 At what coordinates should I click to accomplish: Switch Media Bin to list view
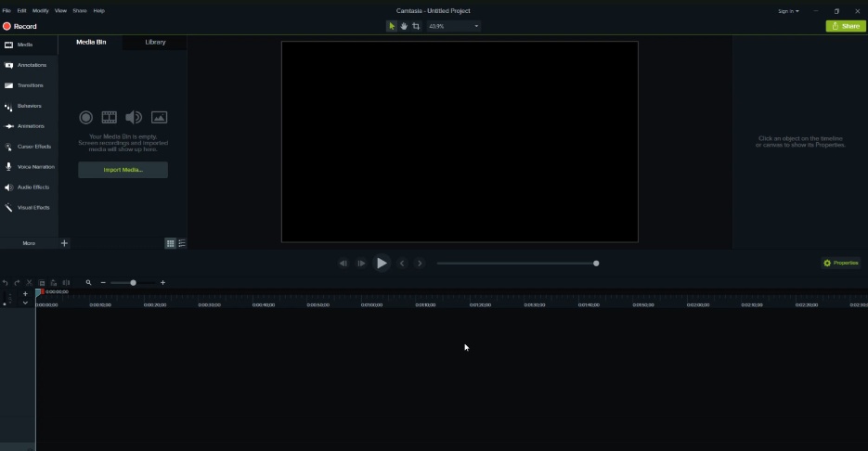click(182, 243)
